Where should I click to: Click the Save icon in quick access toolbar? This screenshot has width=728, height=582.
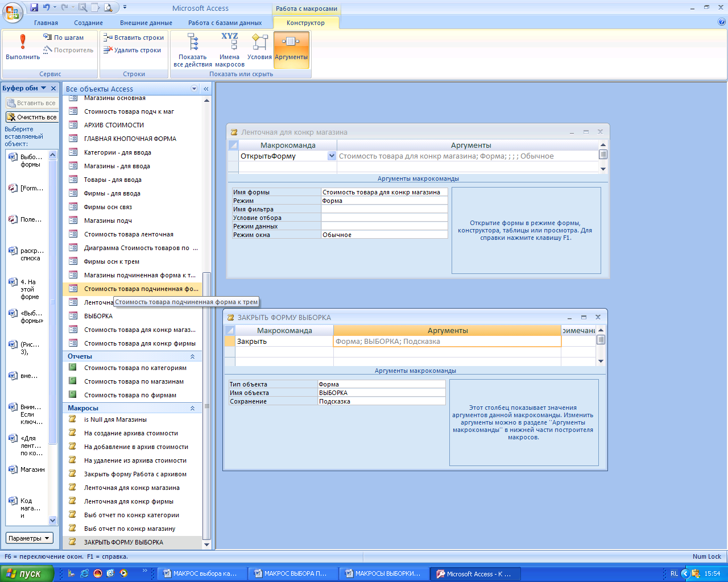34,7
